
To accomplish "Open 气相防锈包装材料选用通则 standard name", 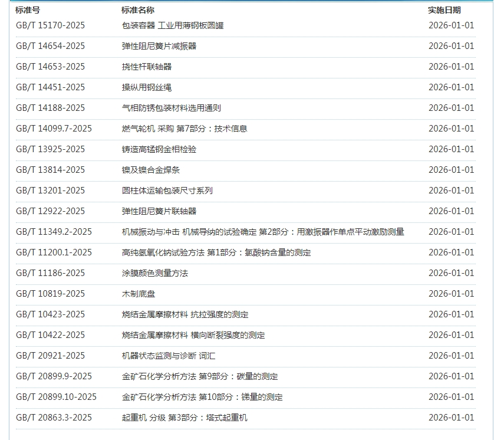I will pyautogui.click(x=172, y=108).
